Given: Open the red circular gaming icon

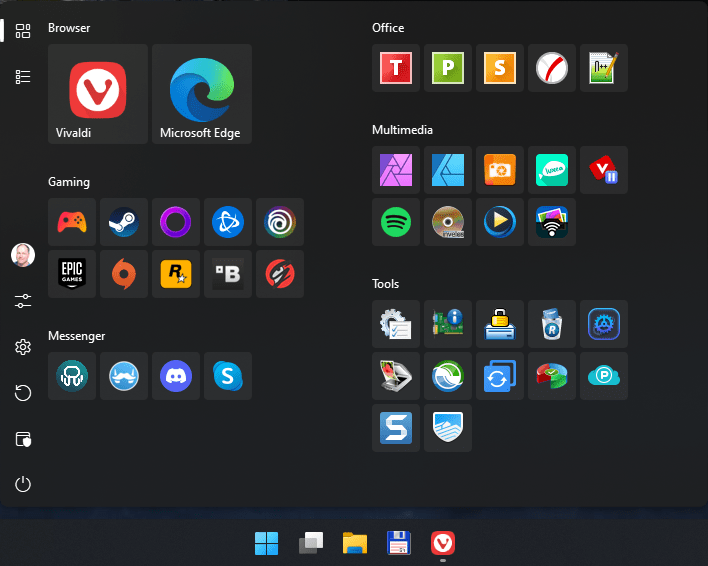Looking at the screenshot, I should click(279, 274).
